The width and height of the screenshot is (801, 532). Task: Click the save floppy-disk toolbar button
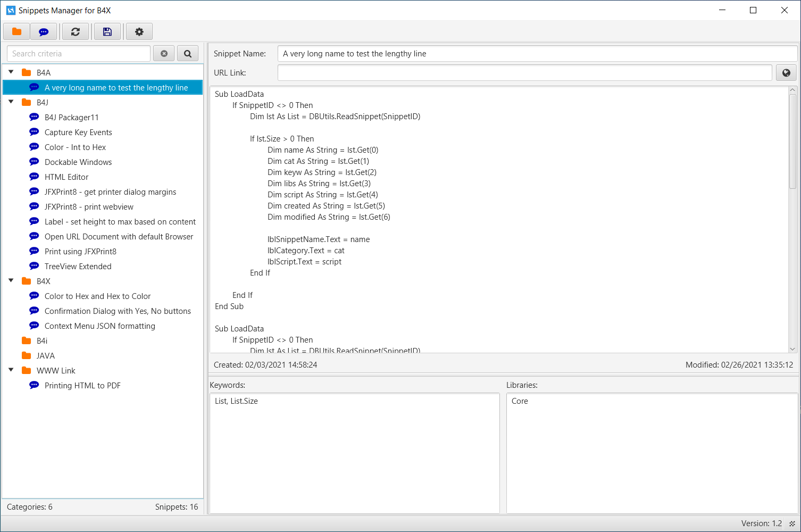[x=107, y=32]
